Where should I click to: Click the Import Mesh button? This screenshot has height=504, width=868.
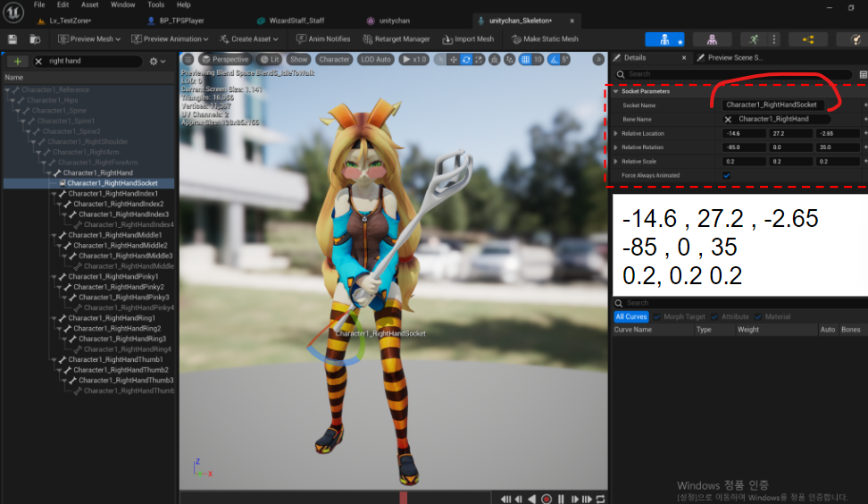(x=468, y=38)
